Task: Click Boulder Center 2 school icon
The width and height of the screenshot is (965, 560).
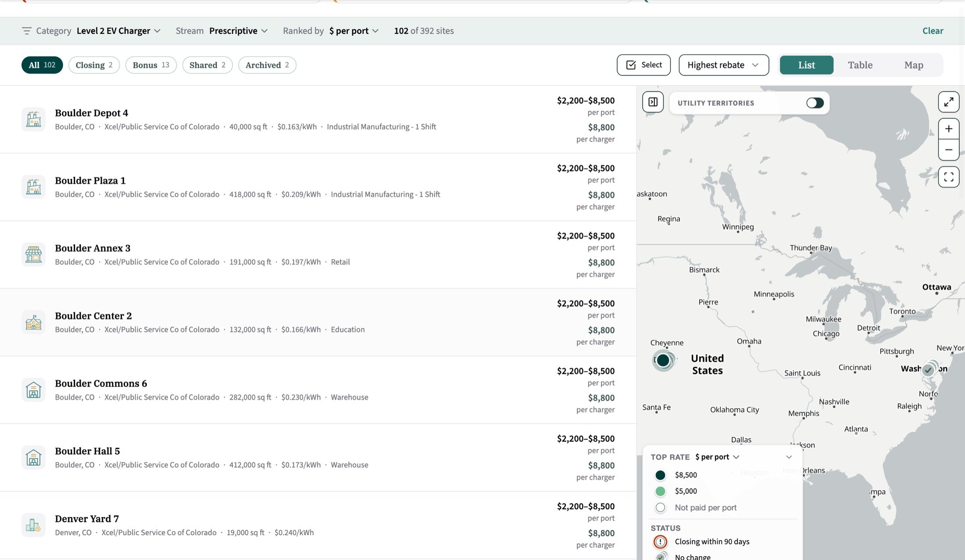Action: [33, 322]
